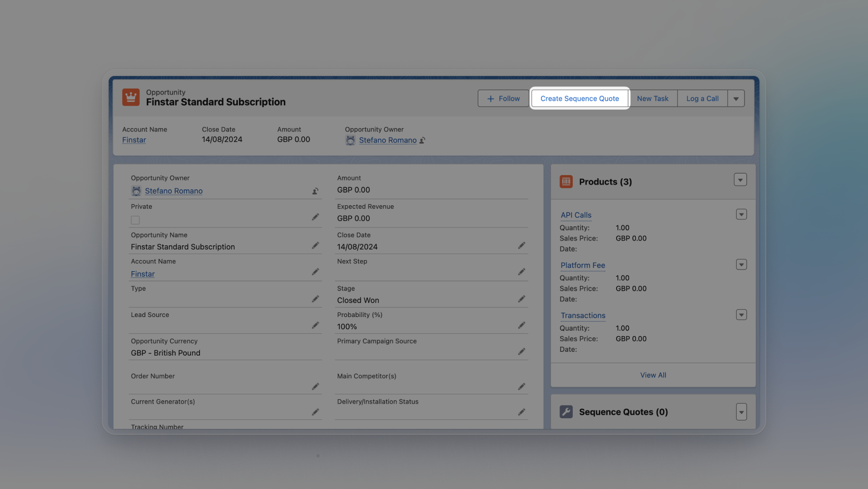
Task: Open the API Calls product link
Action: coord(576,215)
